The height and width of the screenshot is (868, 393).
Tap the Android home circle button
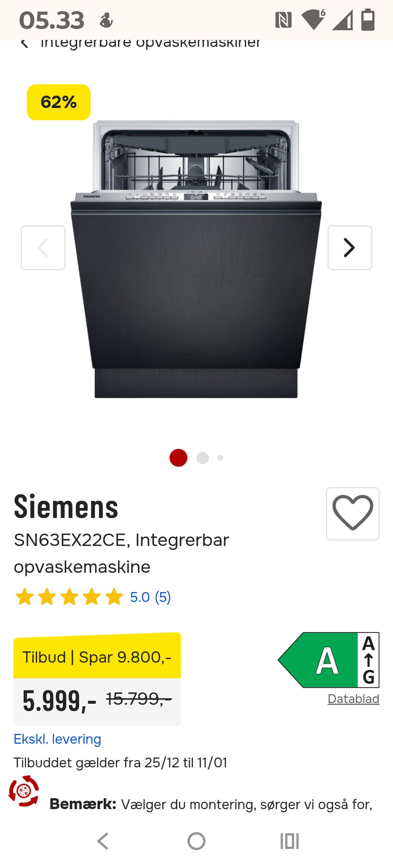click(196, 841)
